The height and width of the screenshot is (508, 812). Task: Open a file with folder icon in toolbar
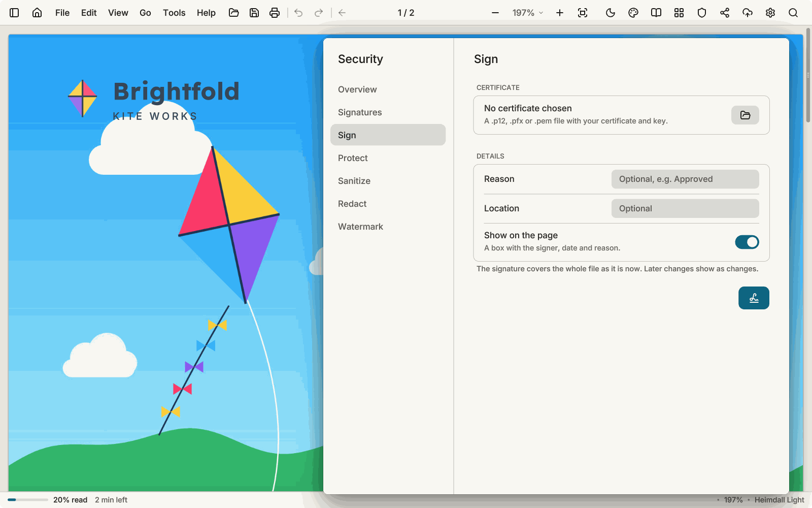(234, 13)
